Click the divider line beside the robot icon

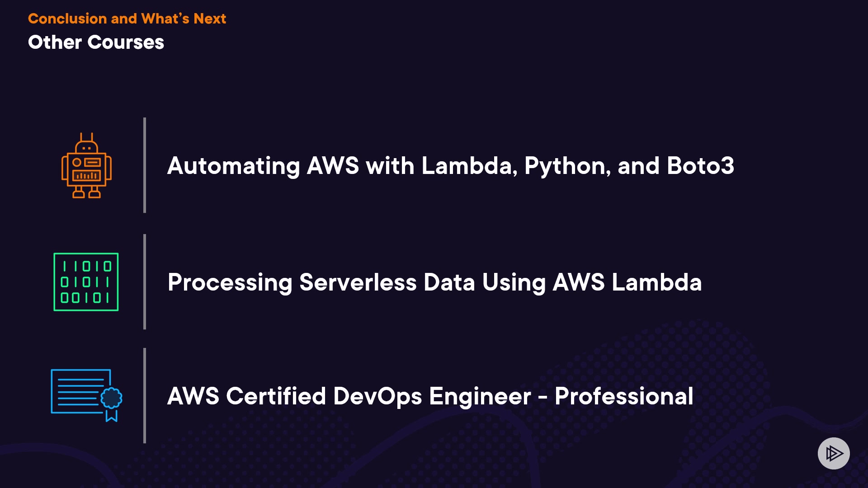[145, 165]
